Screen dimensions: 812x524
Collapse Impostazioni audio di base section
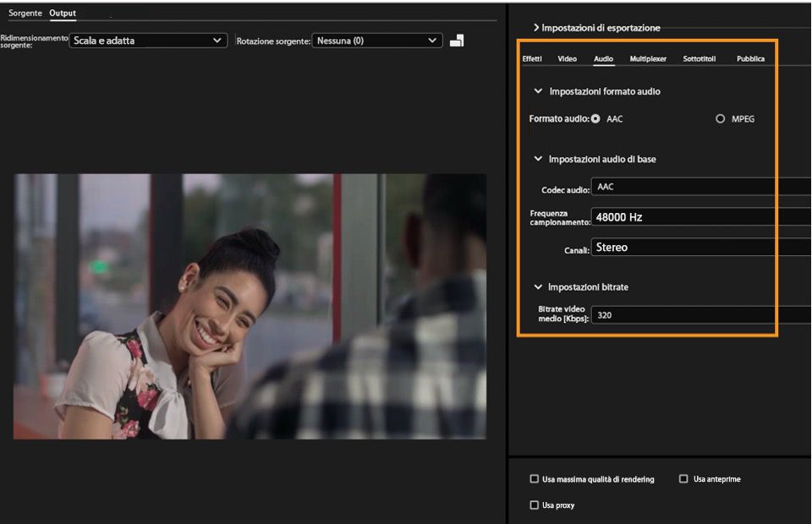click(538, 159)
